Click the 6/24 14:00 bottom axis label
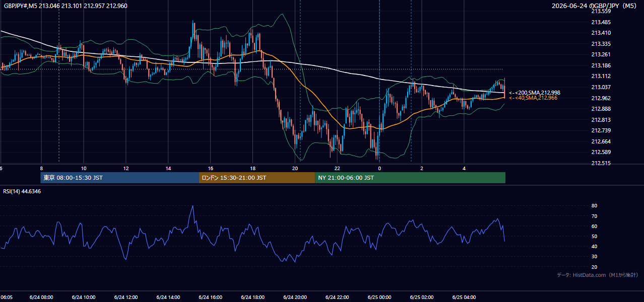 coord(168,297)
